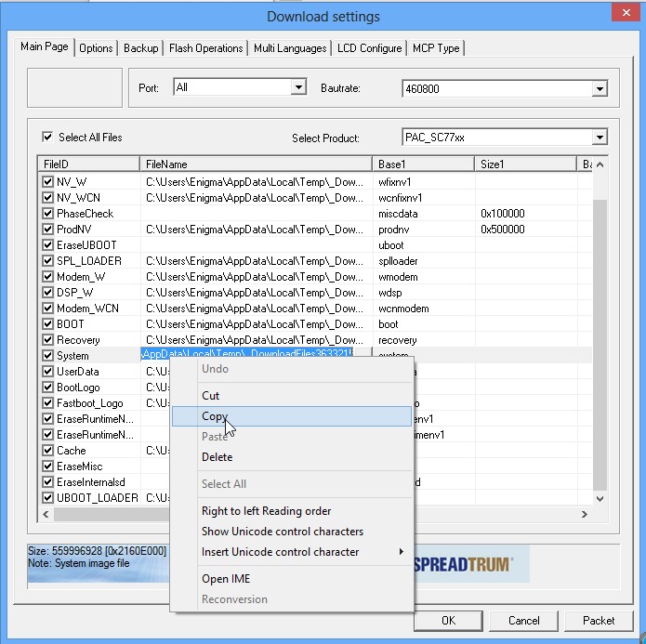Switch to the Options tab
The height and width of the screenshot is (644, 646).
(96, 48)
